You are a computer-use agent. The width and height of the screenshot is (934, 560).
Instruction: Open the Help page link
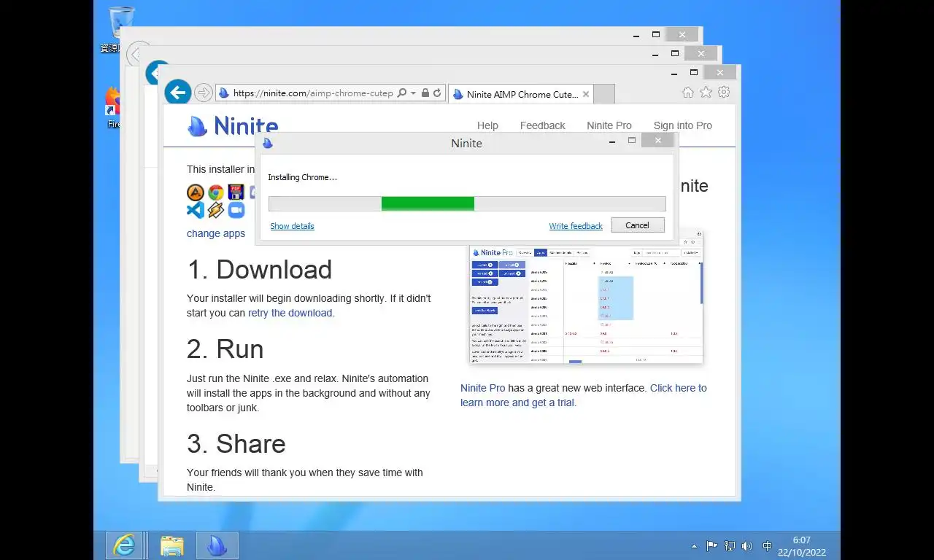coord(487,125)
